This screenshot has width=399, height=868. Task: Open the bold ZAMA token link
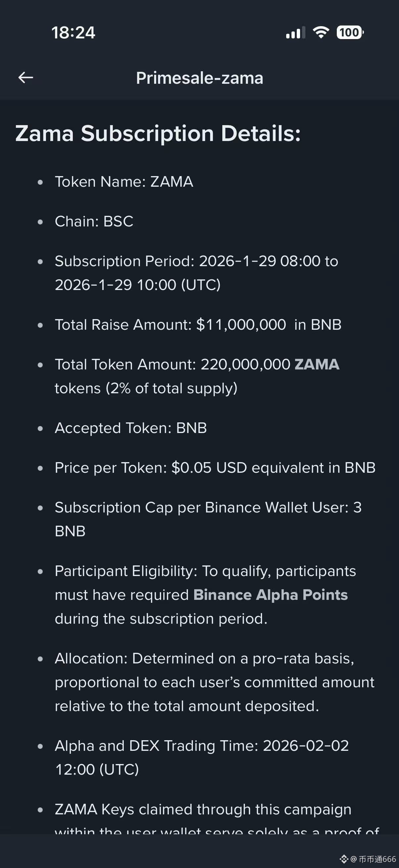[x=317, y=364]
